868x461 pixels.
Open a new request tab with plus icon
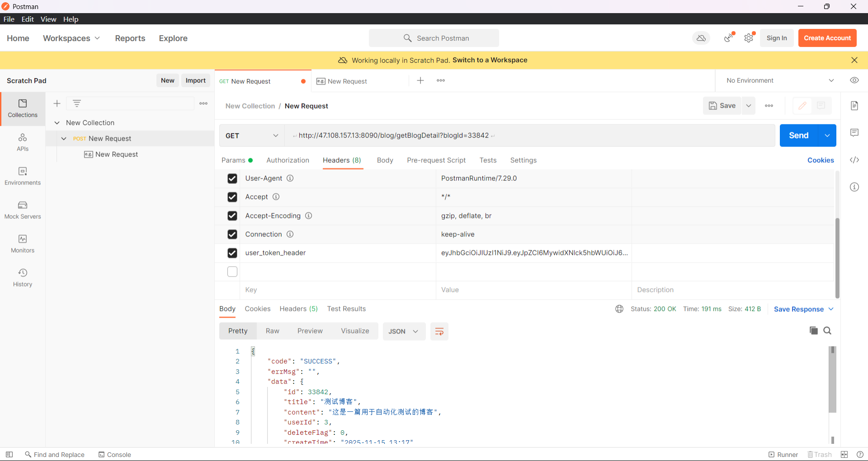coord(420,80)
